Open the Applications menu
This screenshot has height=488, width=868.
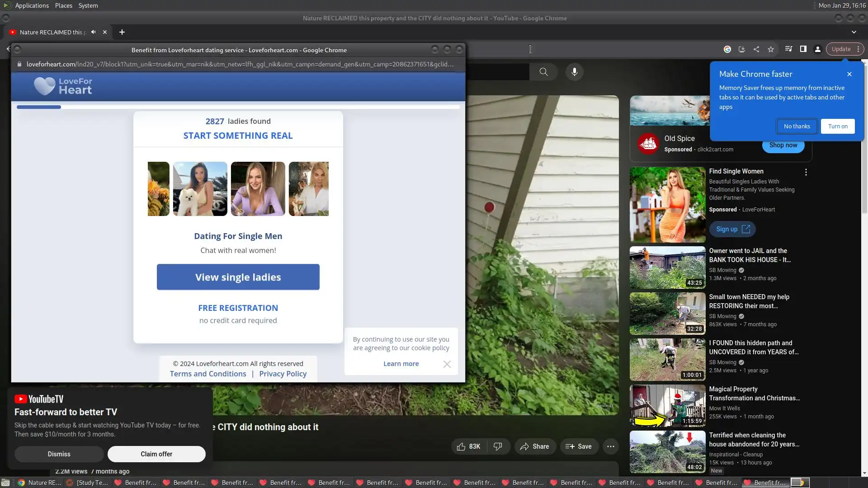32,5
